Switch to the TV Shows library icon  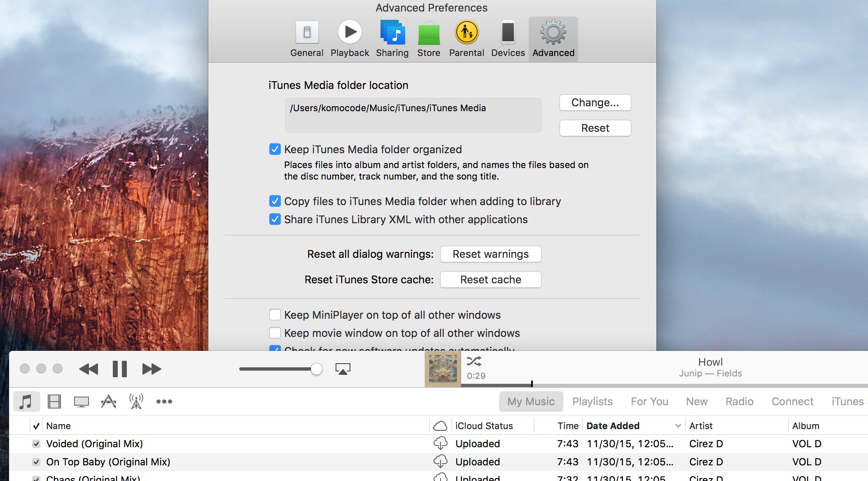pyautogui.click(x=82, y=402)
